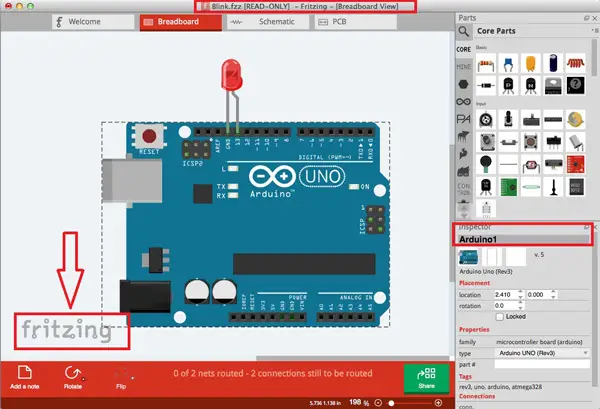The height and width of the screenshot is (409, 600).
Task: Undock the Parts panel
Action: [587, 18]
